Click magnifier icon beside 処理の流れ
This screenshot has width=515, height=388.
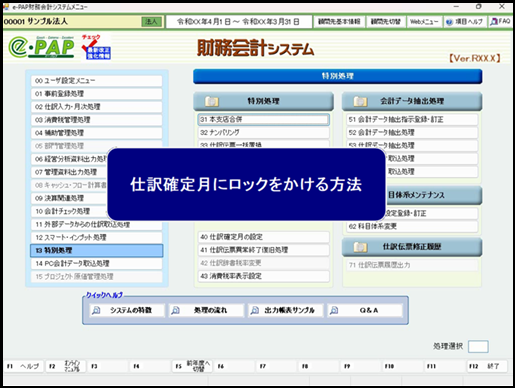175,310
